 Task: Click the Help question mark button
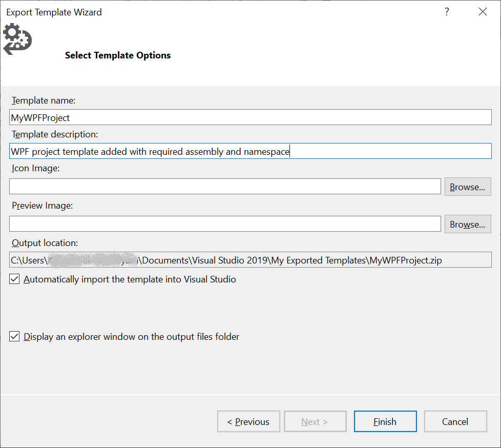coord(447,12)
